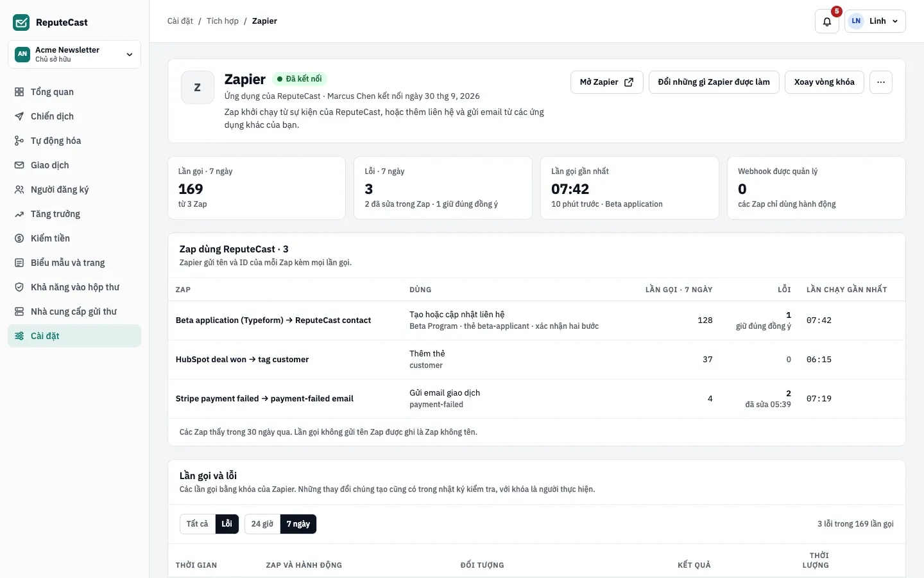924x578 pixels.
Task: Click Xoay vòng khóa button
Action: pyautogui.click(x=825, y=82)
